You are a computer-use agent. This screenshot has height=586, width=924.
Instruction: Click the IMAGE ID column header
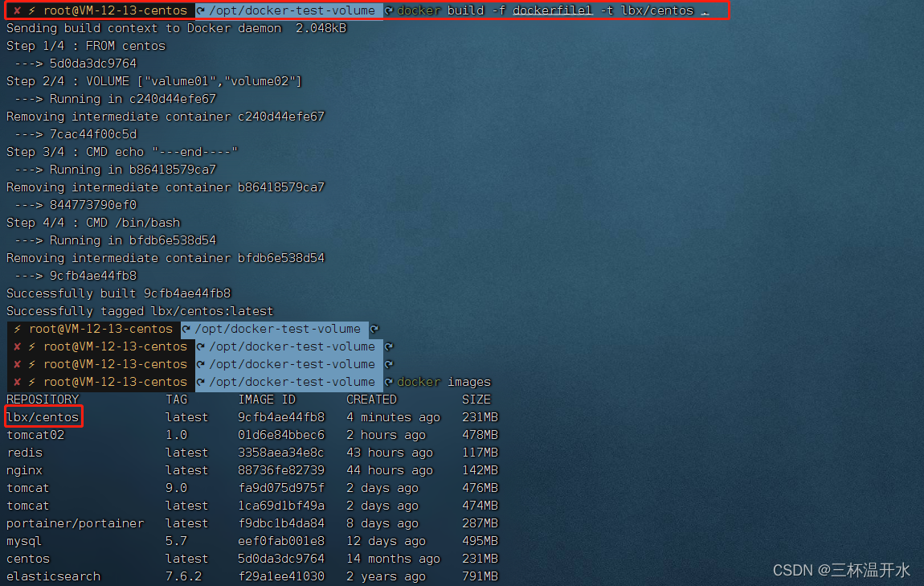[267, 400]
